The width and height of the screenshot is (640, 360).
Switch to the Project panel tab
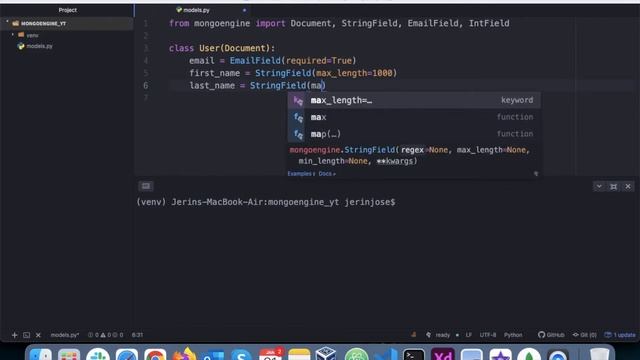tap(67, 10)
